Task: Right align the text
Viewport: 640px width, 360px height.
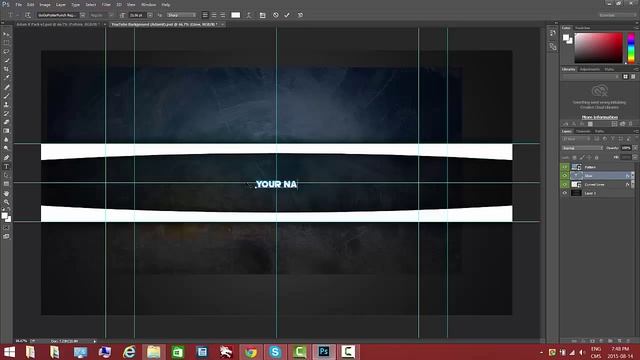Action: point(222,15)
